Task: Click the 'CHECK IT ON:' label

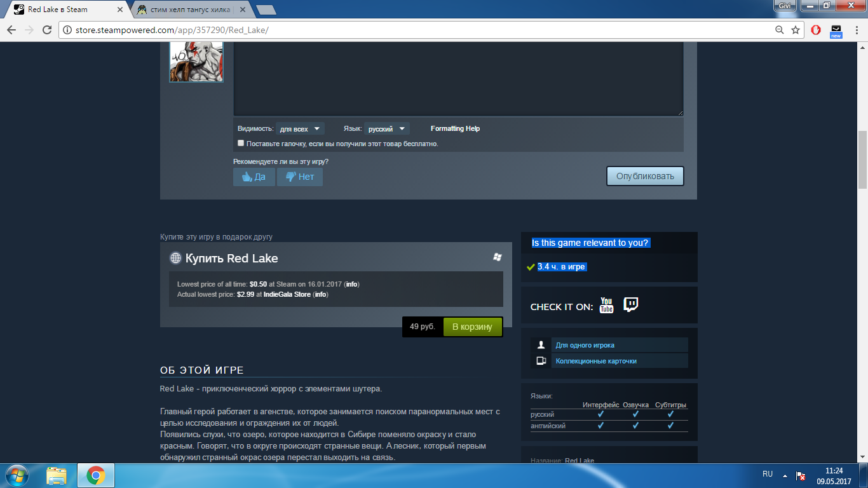Action: pyautogui.click(x=562, y=307)
